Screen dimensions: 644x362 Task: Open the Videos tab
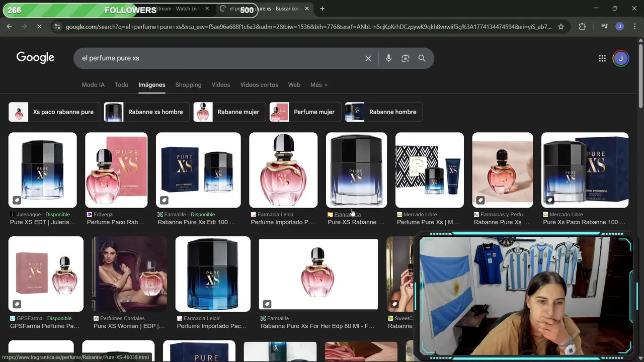[x=221, y=85]
